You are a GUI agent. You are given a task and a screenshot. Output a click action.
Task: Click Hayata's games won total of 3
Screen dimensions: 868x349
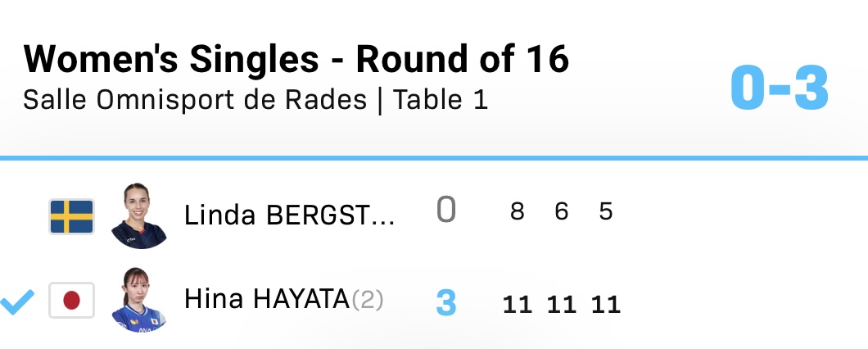click(x=445, y=302)
